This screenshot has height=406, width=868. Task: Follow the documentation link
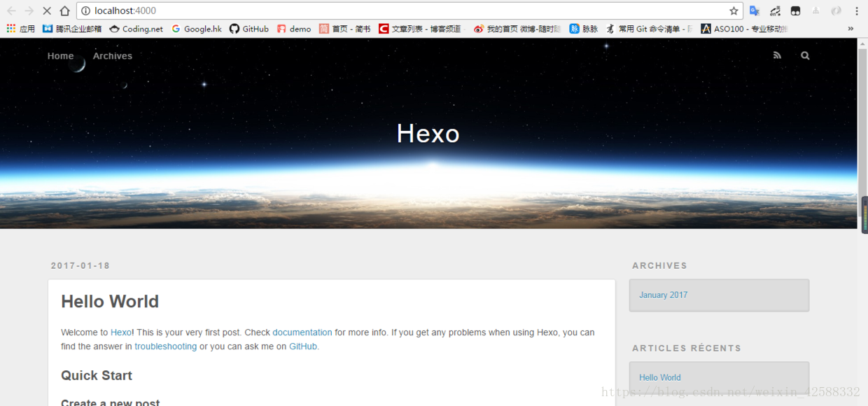click(x=302, y=332)
